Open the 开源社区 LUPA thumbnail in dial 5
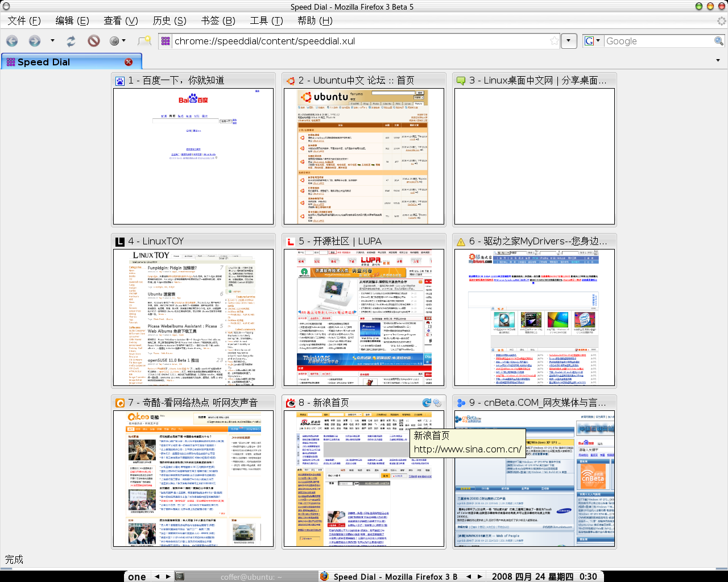 tap(364, 317)
